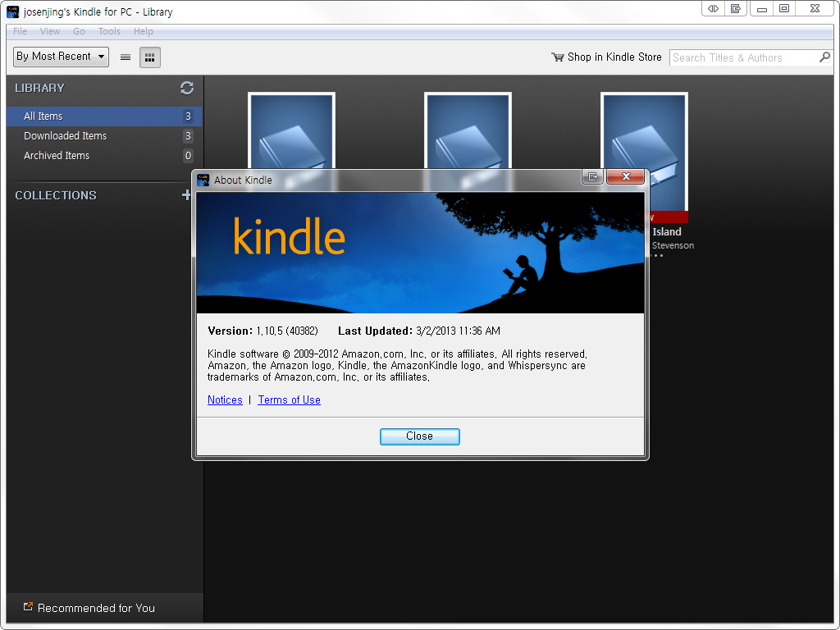
Task: Click the Island book title text
Action: [666, 231]
